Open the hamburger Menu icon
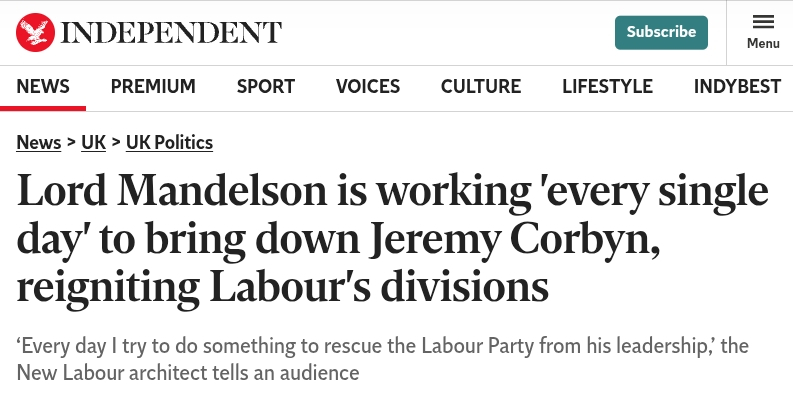 coord(763,22)
